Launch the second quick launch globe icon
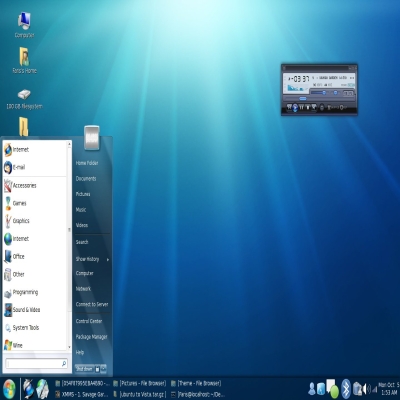Screen dimensions: 400x400 tap(43, 389)
